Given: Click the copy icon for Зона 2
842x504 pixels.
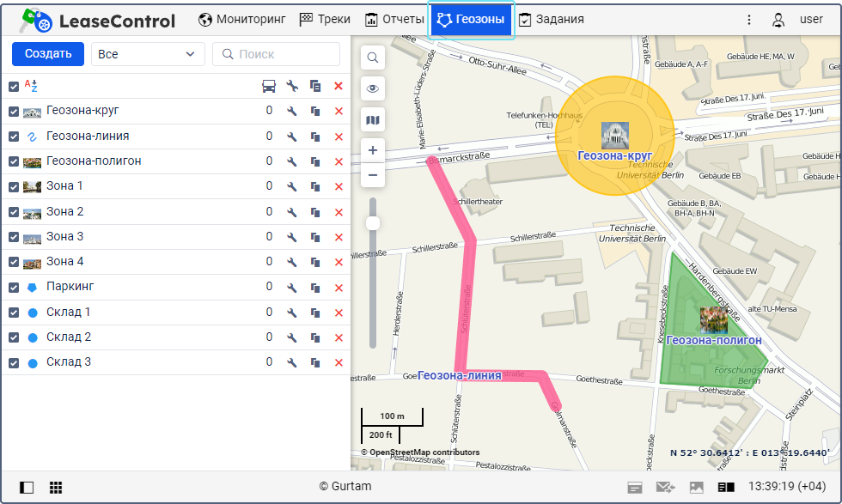Looking at the screenshot, I should coord(315,212).
